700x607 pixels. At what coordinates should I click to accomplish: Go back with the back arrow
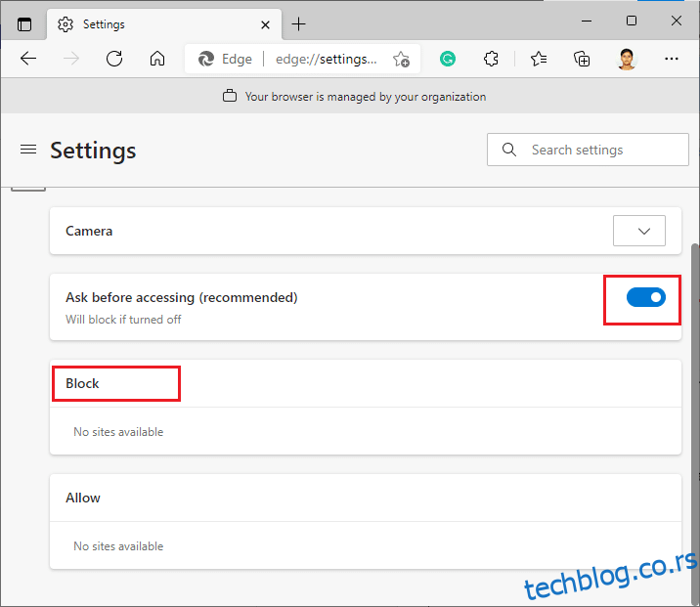coord(28,59)
